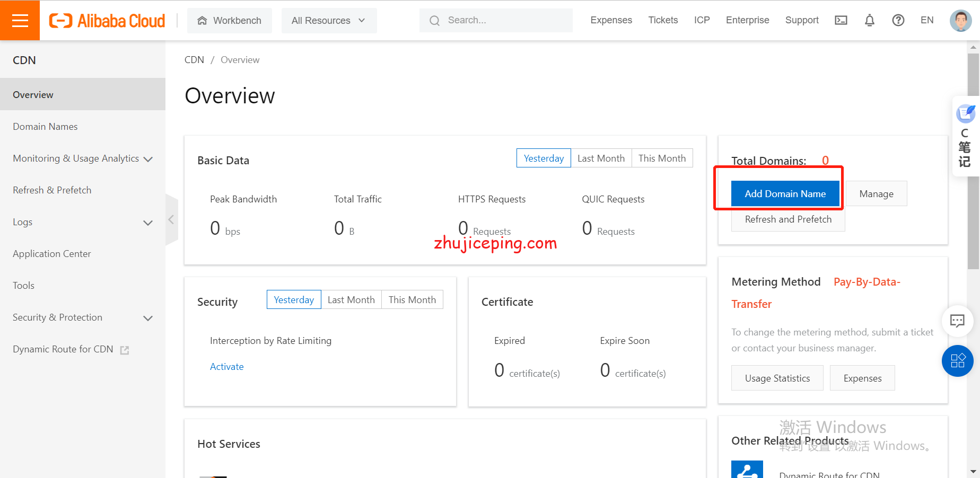Open Overview in CDN sidebar

pos(83,94)
